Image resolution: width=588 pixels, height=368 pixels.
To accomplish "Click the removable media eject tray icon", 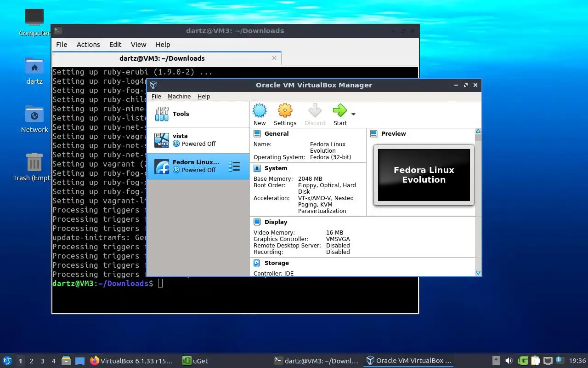I will pos(496,361).
